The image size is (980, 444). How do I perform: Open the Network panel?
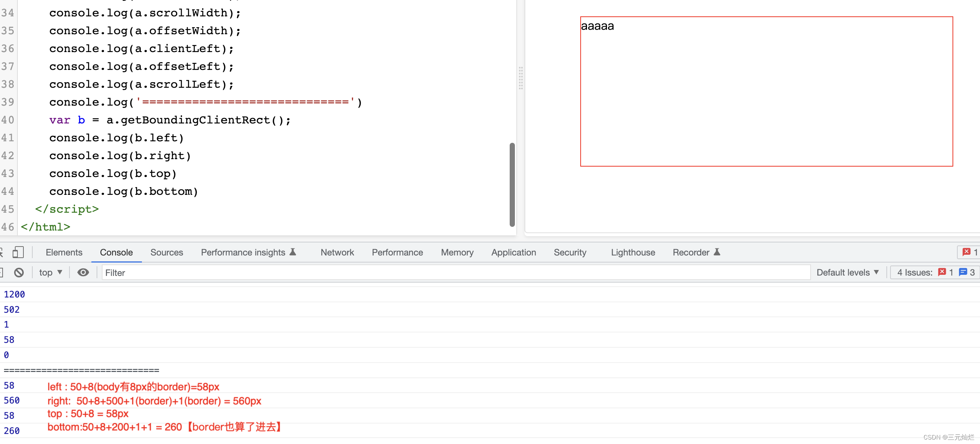(337, 252)
